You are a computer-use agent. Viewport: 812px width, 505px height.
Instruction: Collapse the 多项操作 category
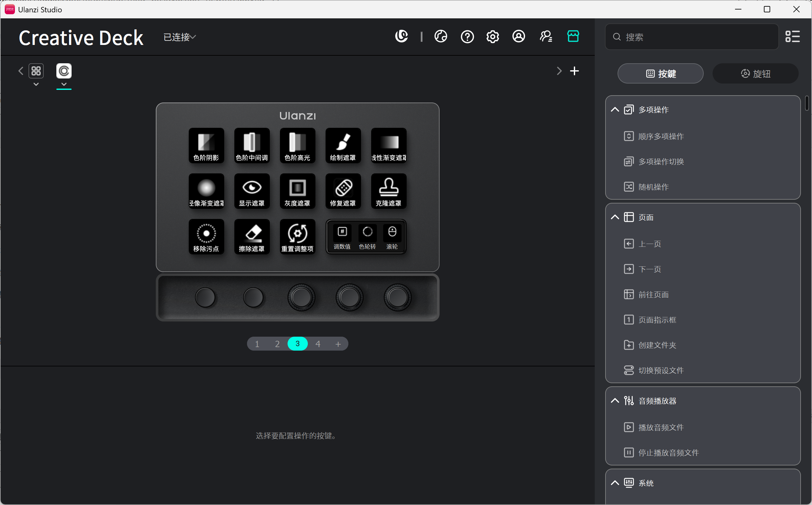[x=615, y=109]
